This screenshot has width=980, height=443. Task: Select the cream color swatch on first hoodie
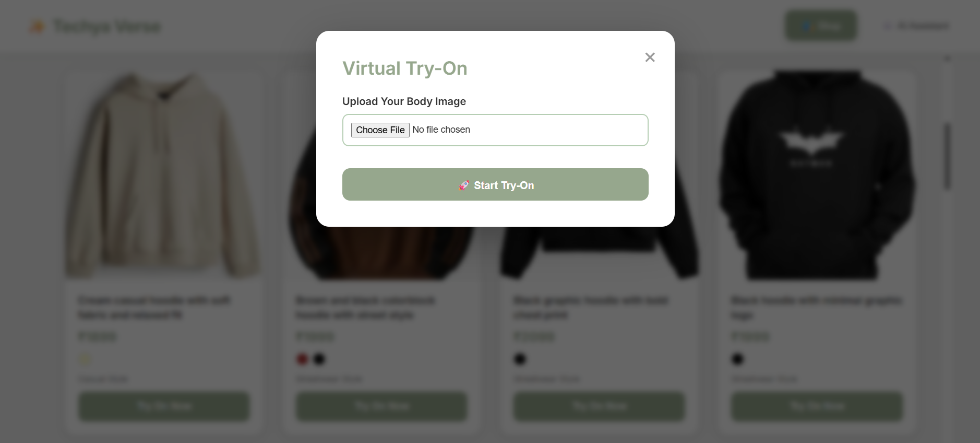85,359
